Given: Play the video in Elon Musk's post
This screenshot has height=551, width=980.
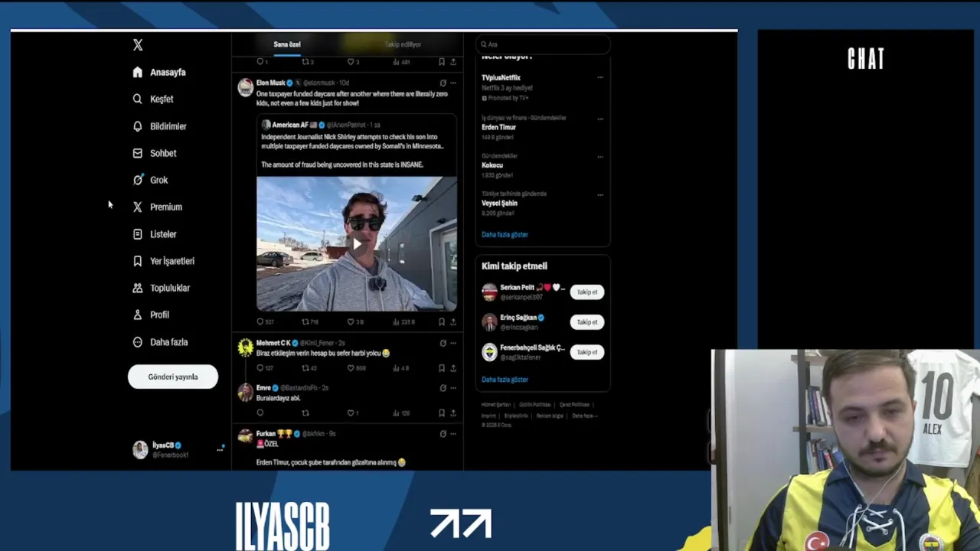Looking at the screenshot, I should click(x=357, y=244).
